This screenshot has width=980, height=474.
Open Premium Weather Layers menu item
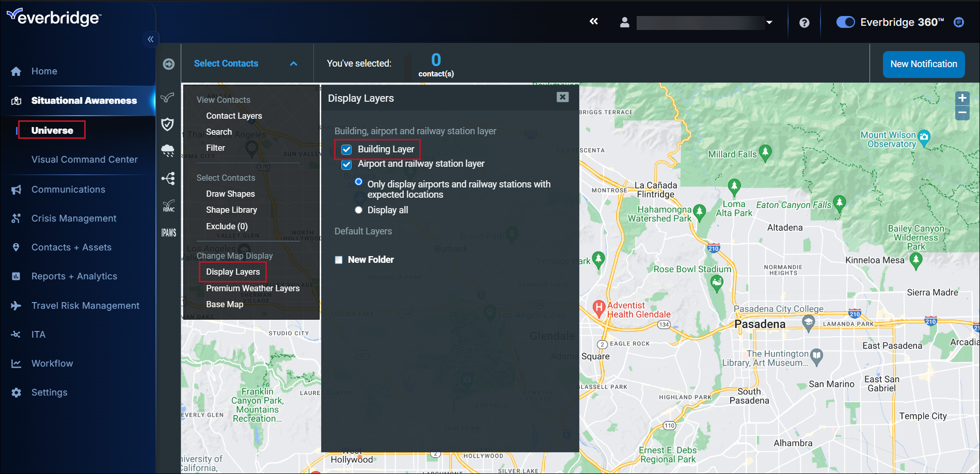point(252,288)
